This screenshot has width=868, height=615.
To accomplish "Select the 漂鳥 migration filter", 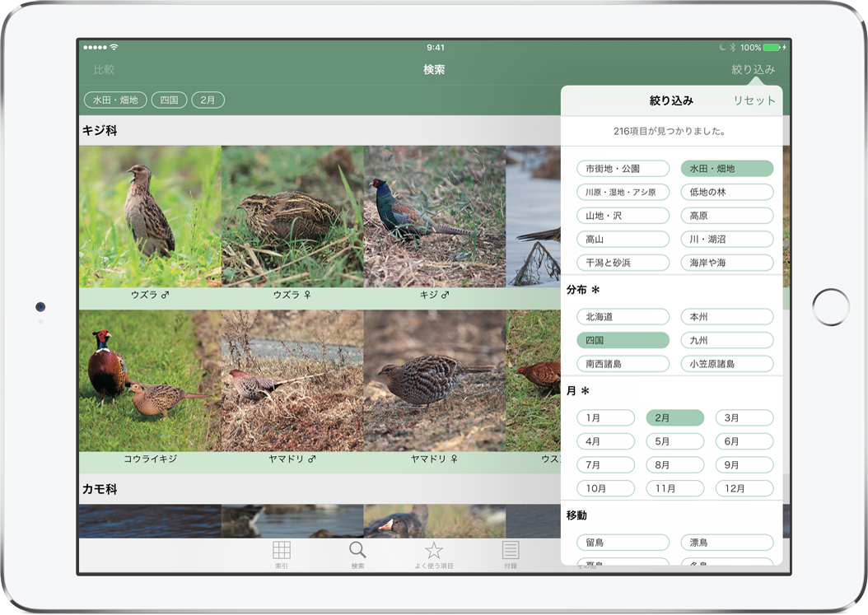I will click(727, 543).
